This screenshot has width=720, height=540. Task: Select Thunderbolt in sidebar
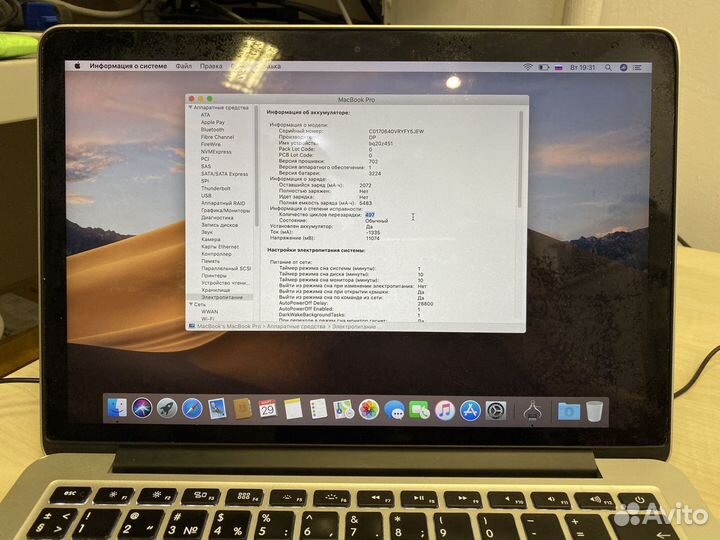point(216,188)
